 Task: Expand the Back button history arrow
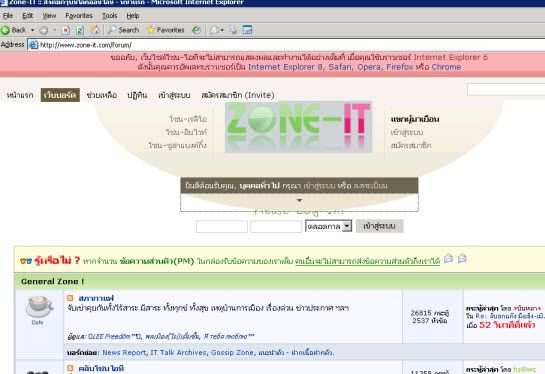(x=32, y=30)
